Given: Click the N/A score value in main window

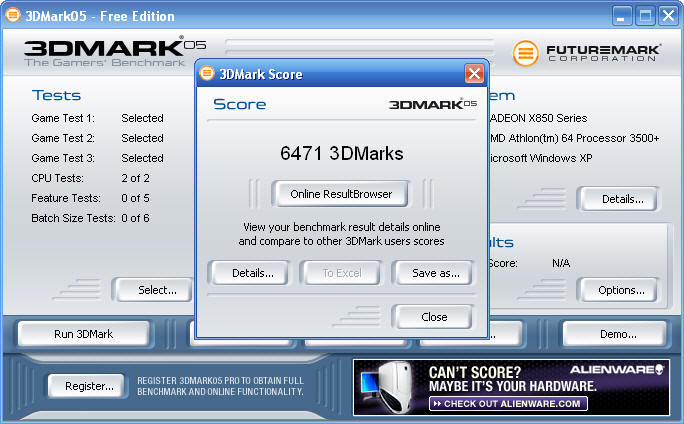Looking at the screenshot, I should (x=561, y=263).
